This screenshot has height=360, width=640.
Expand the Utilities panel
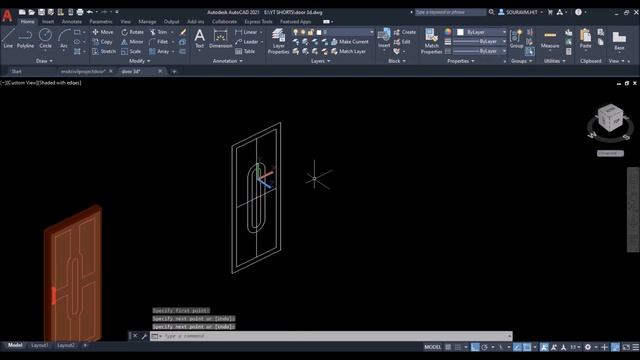(x=555, y=61)
